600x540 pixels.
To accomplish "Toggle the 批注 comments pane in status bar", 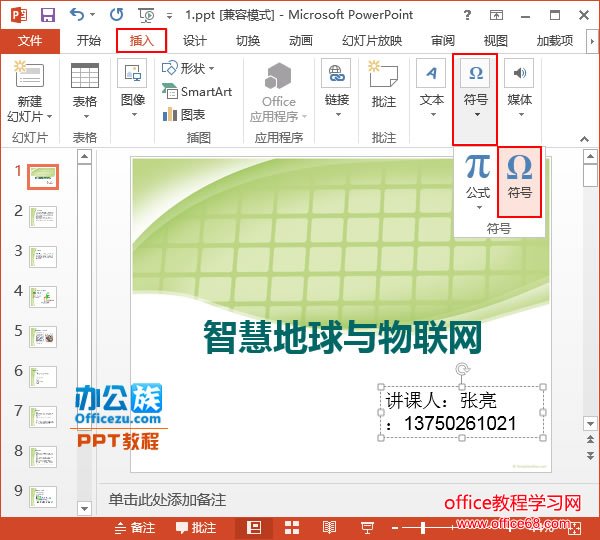I will point(196,528).
